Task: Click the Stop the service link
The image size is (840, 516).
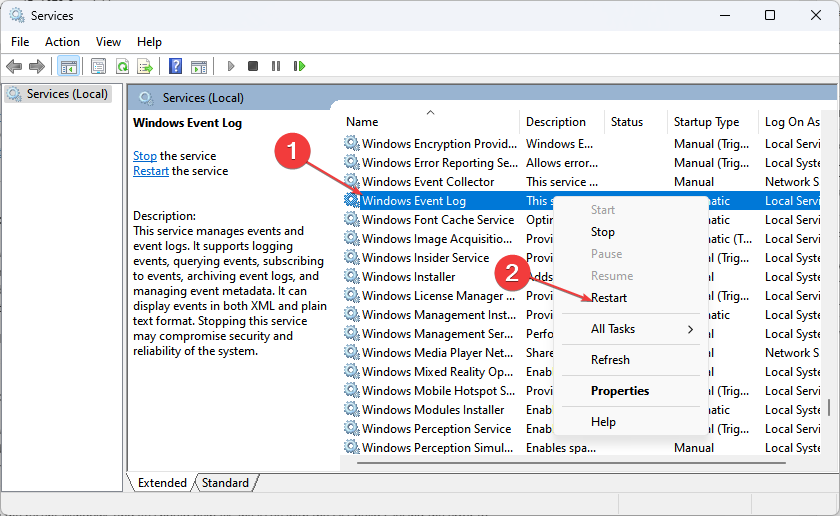Action: click(x=145, y=156)
